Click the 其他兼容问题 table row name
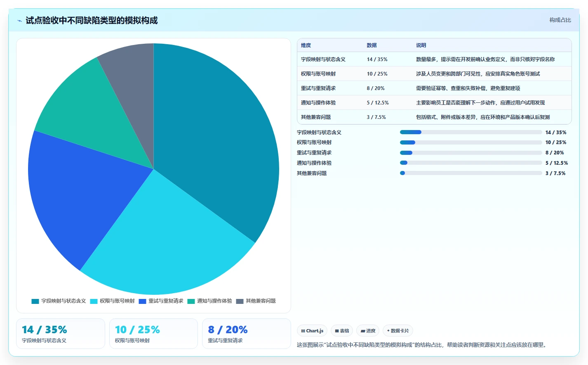This screenshot has height=365, width=588. click(x=316, y=117)
